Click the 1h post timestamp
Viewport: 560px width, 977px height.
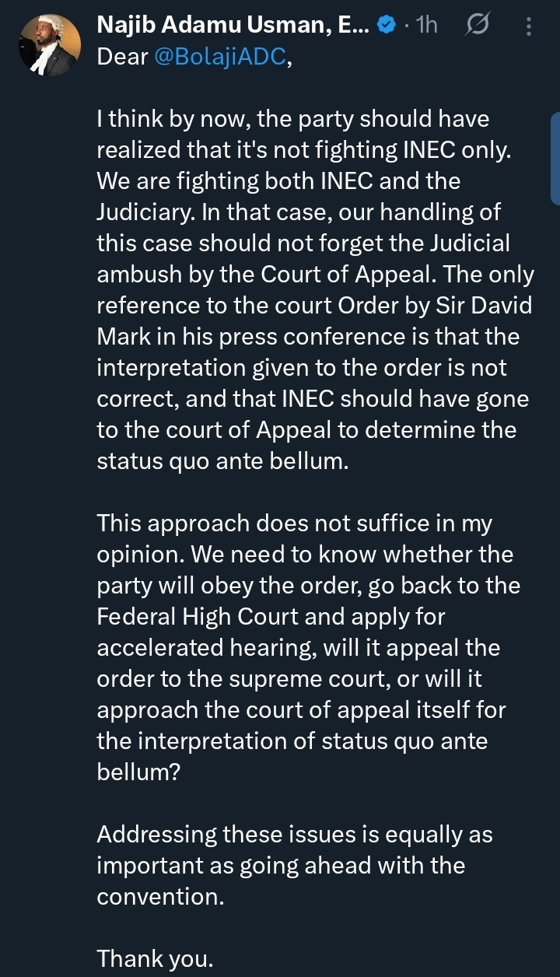pyautogui.click(x=427, y=26)
